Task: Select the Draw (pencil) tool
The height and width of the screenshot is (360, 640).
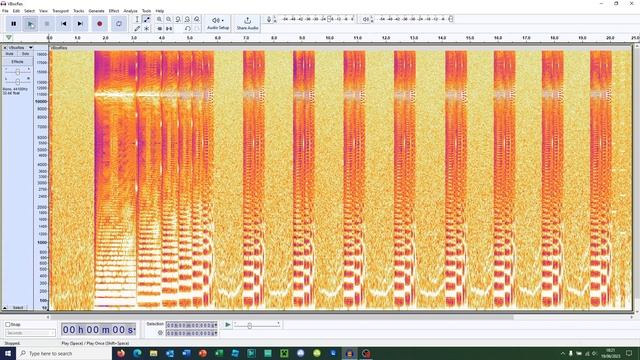Action: coord(137,29)
